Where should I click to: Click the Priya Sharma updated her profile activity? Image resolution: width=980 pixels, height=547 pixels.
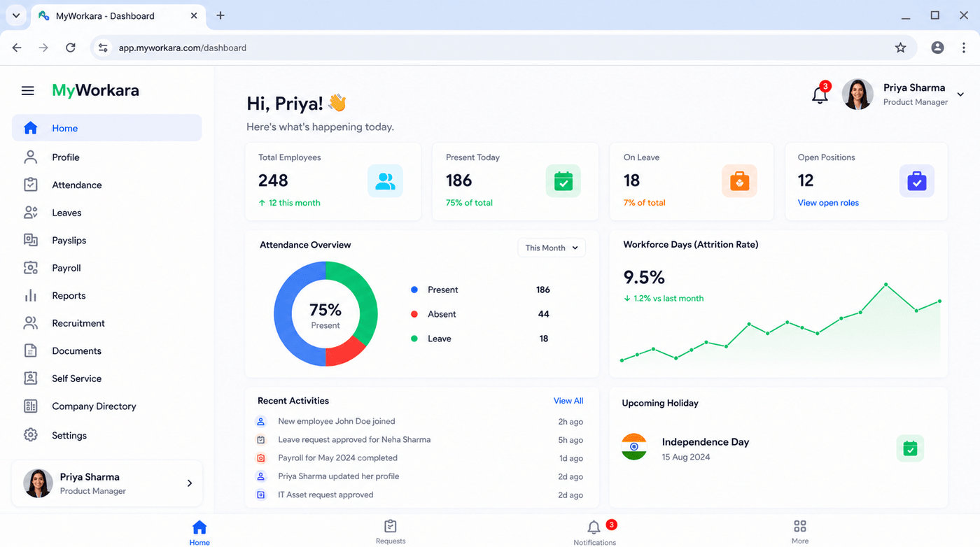[339, 476]
